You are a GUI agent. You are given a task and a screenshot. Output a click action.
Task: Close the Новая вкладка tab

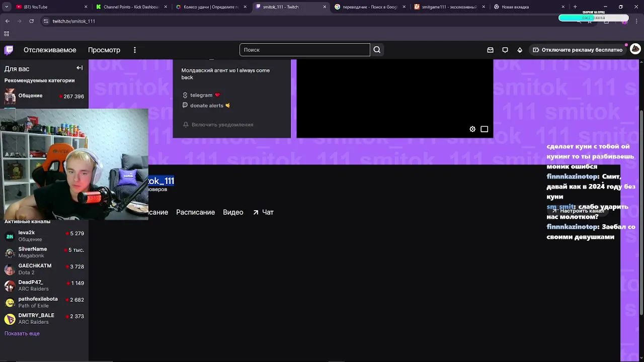(x=562, y=7)
